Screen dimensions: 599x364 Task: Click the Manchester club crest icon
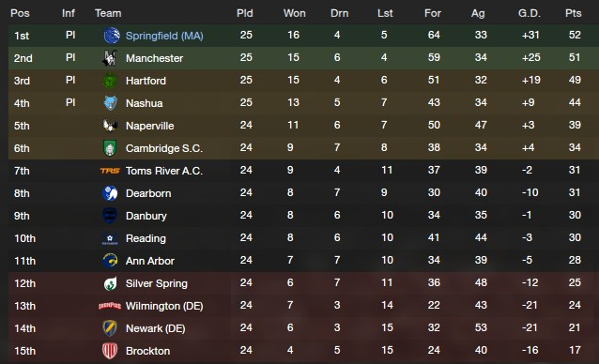pyautogui.click(x=110, y=58)
